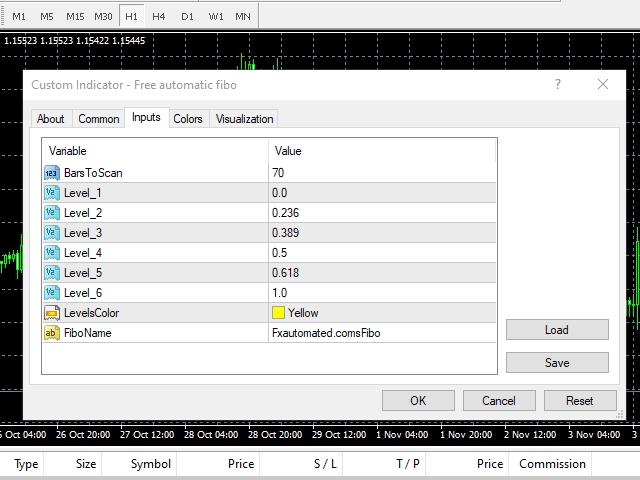
Task: Confirm the dialog with OK
Action: (418, 401)
